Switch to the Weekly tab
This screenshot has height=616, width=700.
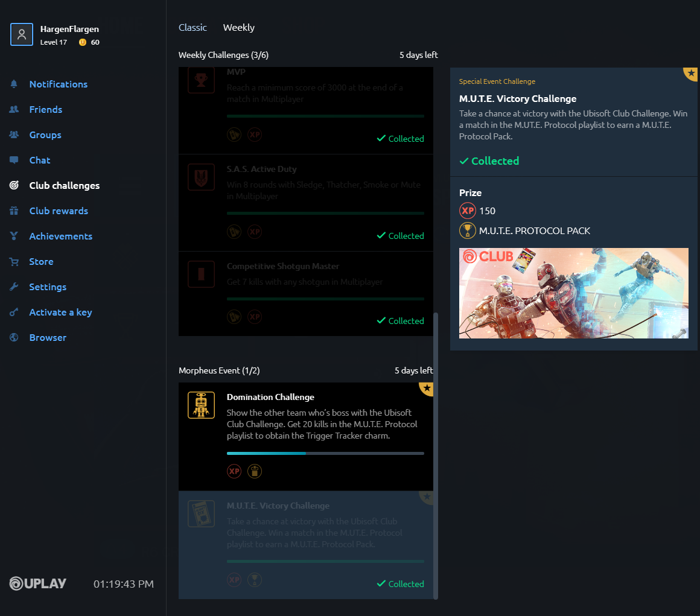[239, 28]
